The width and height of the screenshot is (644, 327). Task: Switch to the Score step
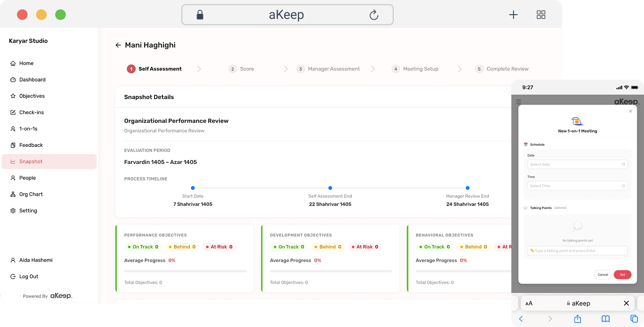tap(241, 69)
